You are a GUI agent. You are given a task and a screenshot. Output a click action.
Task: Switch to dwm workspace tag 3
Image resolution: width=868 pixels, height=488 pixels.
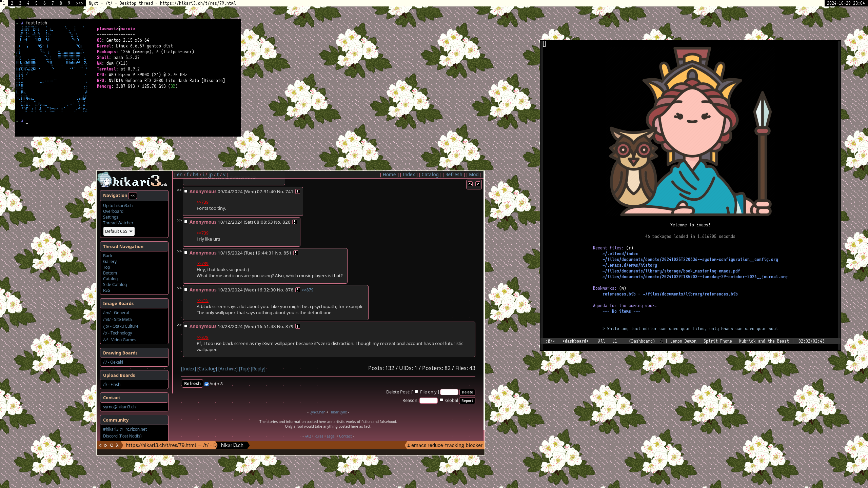[x=20, y=3]
